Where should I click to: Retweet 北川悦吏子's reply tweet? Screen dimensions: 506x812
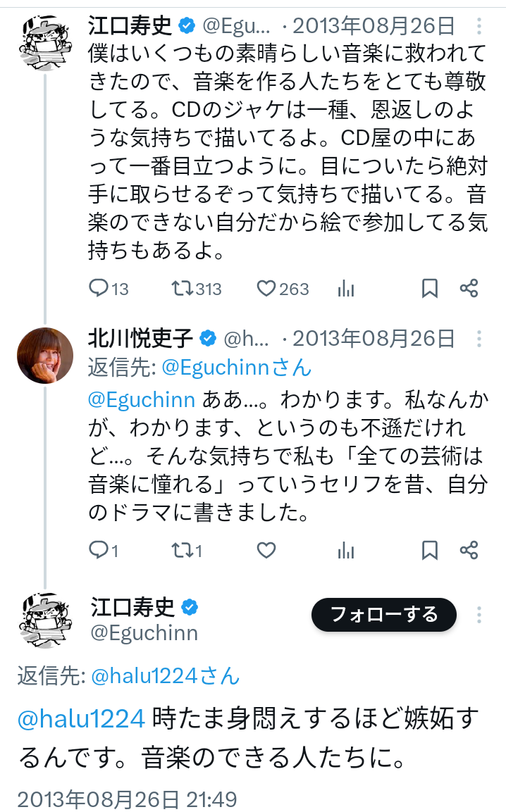(x=183, y=550)
